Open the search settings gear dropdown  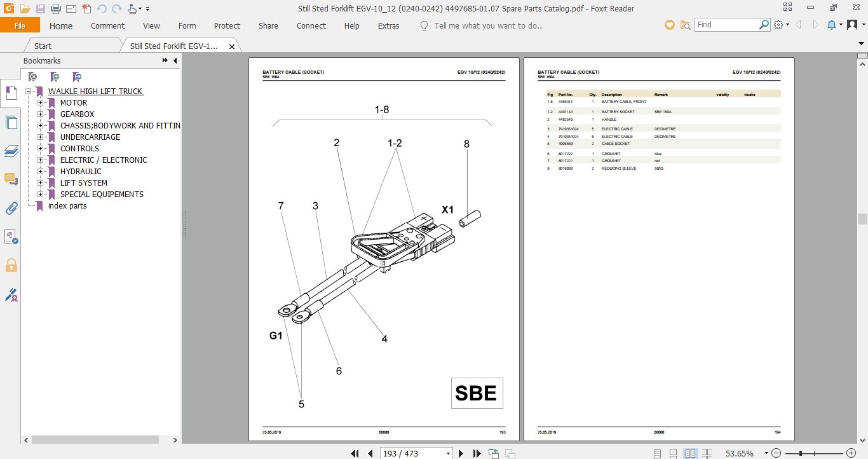click(x=782, y=25)
